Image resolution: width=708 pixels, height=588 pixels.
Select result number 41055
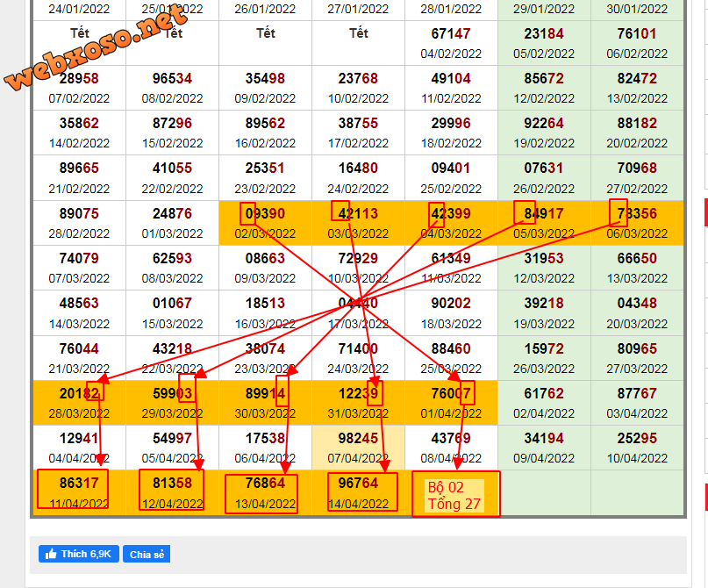(x=172, y=168)
